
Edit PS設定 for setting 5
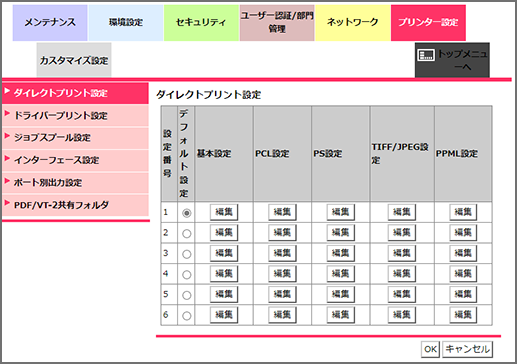340,294
